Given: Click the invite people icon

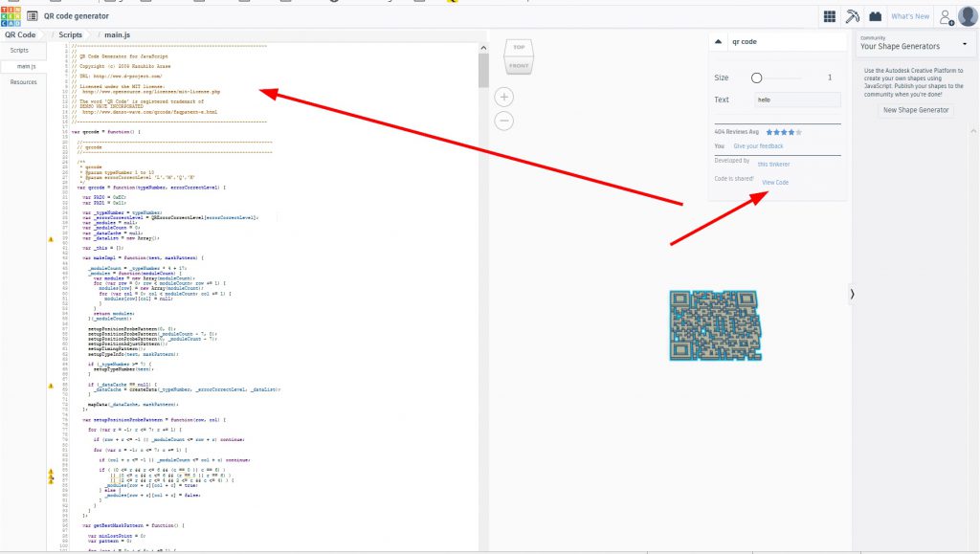Looking at the screenshot, I should (x=946, y=16).
